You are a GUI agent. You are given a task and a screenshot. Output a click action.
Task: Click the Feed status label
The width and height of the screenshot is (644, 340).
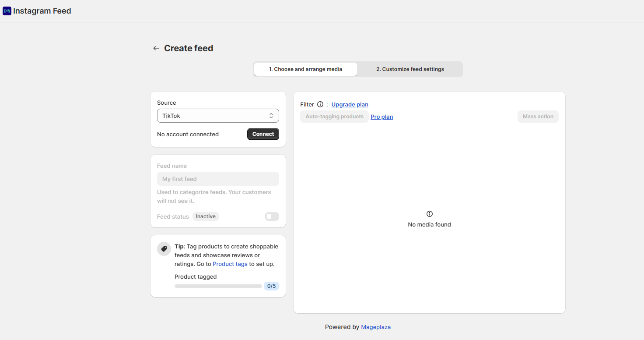(173, 216)
